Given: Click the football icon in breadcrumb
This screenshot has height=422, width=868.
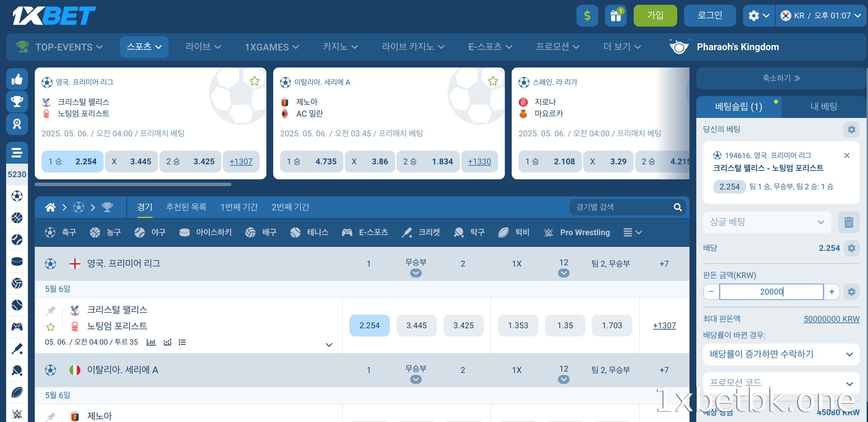Looking at the screenshot, I should 79,207.
